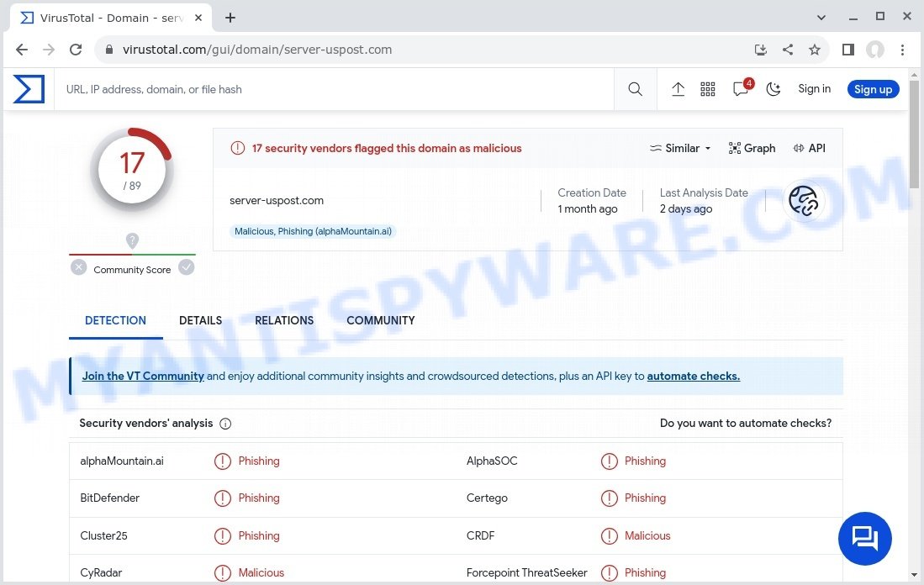Open the upload file icon
Screen dimensions: 924x585
pyautogui.click(x=678, y=89)
